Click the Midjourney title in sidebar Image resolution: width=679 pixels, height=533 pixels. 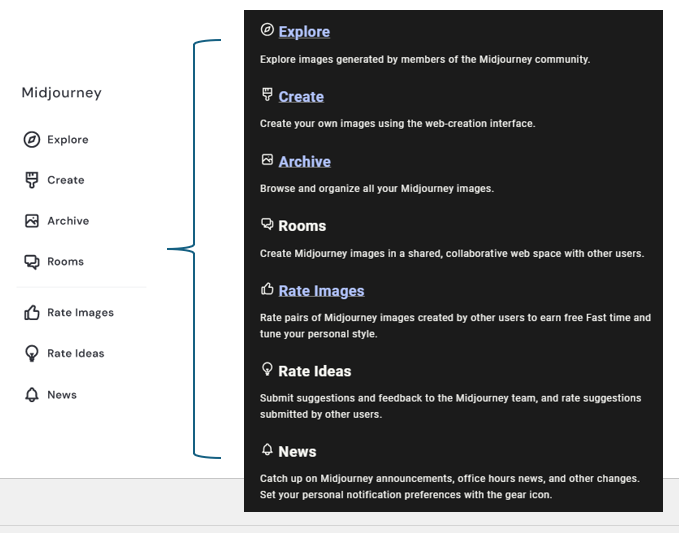(61, 93)
